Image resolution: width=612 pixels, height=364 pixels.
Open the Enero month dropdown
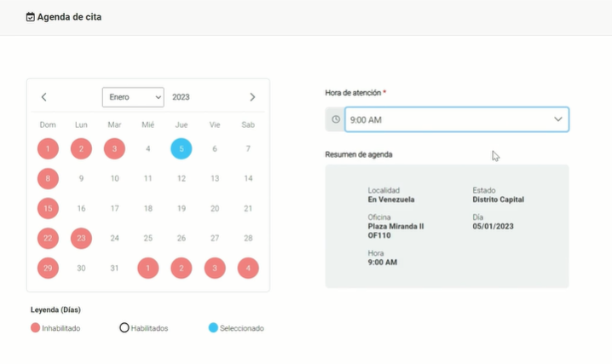133,97
